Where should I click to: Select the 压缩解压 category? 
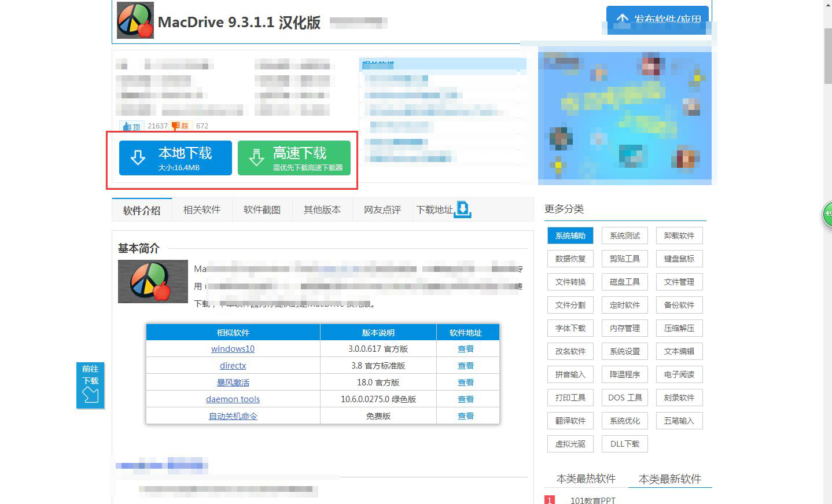(x=679, y=328)
